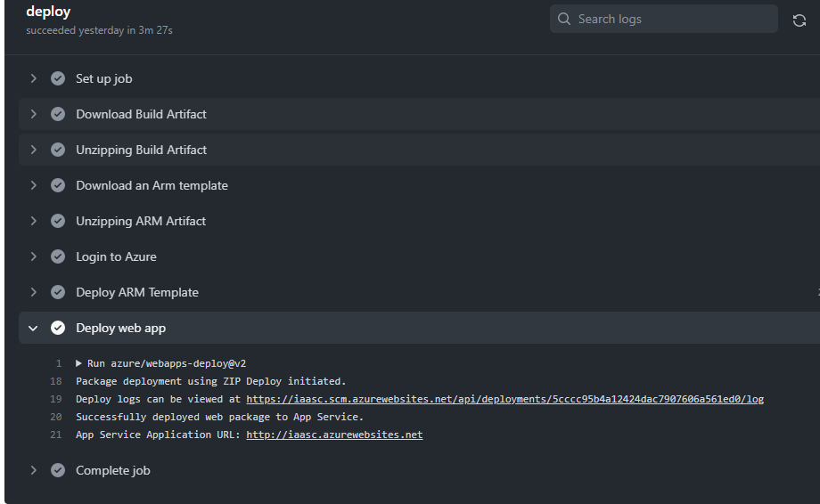
Task: Click the refresh logs icon
Action: (x=799, y=20)
